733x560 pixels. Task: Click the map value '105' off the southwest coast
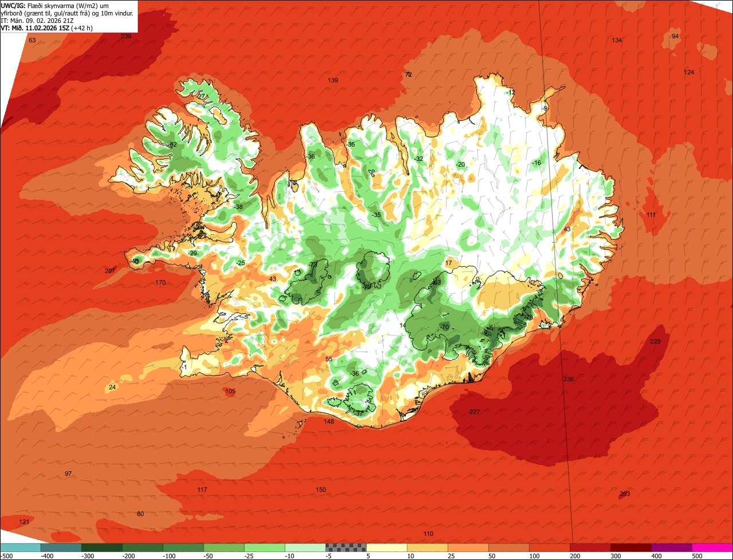click(x=230, y=392)
